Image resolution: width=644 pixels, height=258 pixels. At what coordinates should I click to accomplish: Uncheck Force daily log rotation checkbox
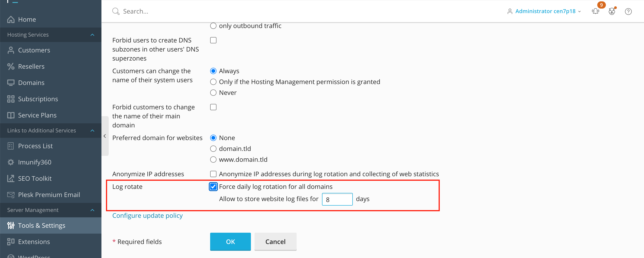[x=213, y=187]
